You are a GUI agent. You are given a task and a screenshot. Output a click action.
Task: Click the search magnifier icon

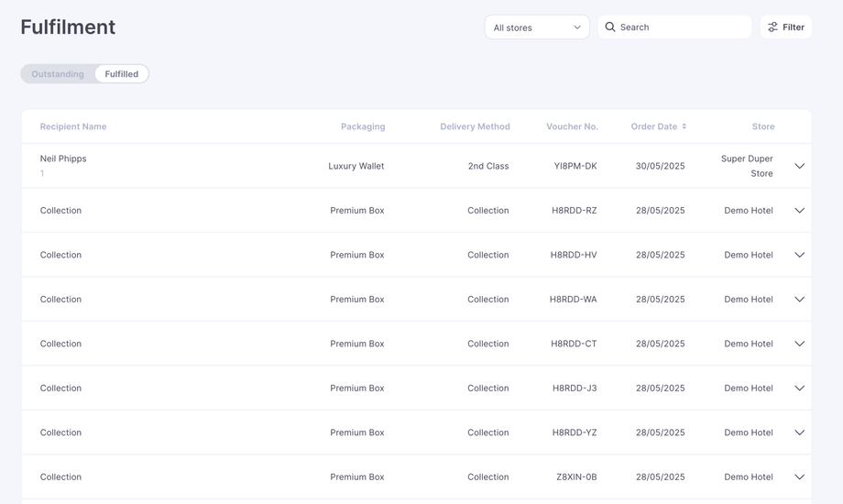point(610,27)
